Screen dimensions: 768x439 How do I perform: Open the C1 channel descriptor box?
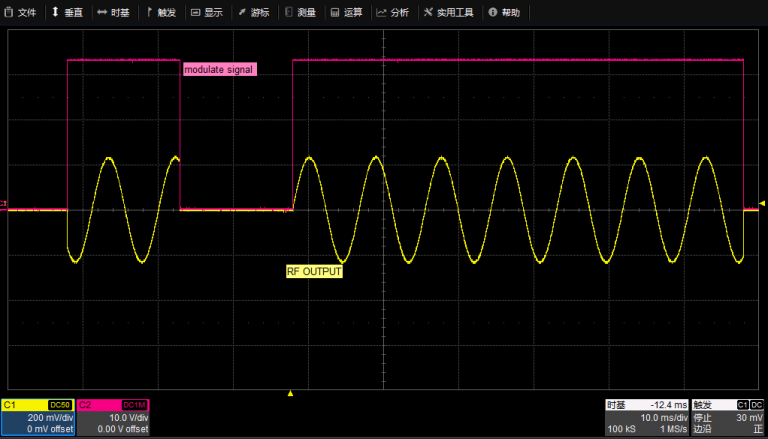(38, 417)
